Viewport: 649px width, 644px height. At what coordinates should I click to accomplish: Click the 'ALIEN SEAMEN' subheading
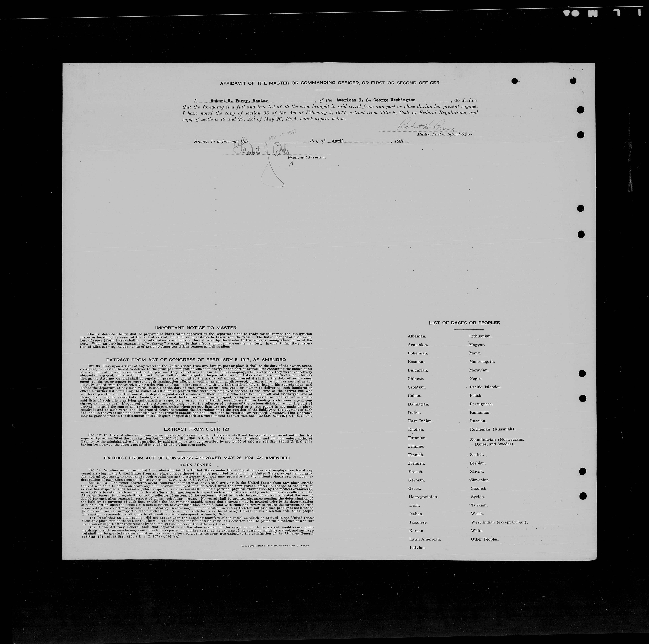click(196, 465)
